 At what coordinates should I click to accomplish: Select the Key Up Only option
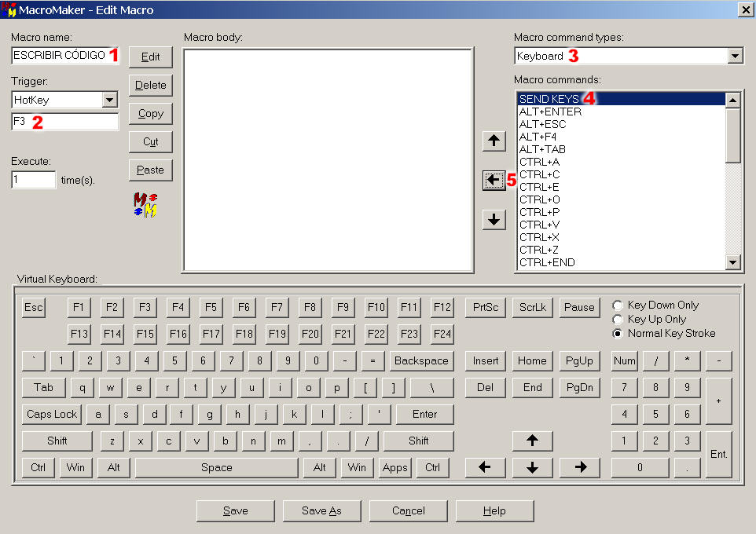pos(618,320)
